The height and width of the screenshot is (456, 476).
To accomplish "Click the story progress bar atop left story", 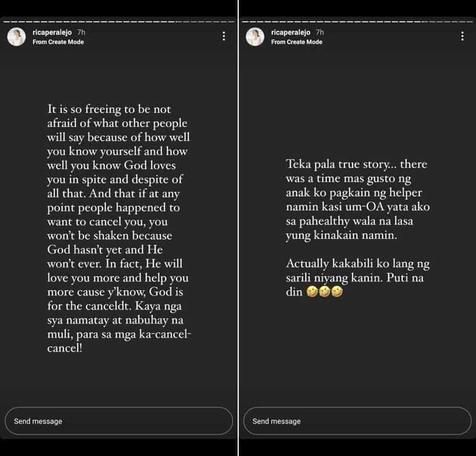I will point(119,21).
